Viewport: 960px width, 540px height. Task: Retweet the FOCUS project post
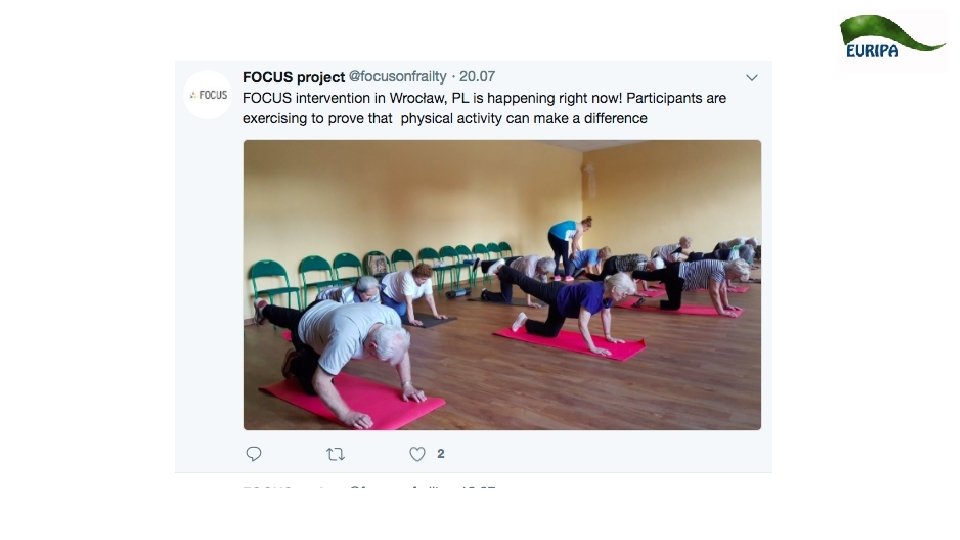tap(335, 454)
